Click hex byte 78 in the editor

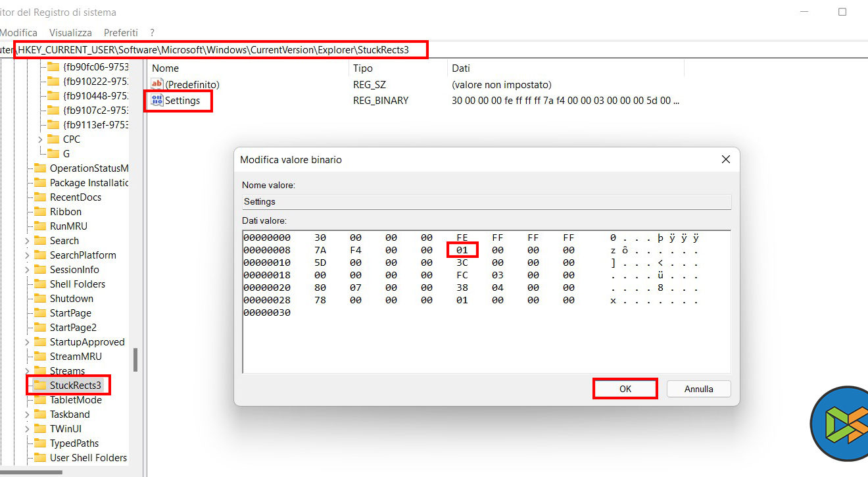(320, 300)
